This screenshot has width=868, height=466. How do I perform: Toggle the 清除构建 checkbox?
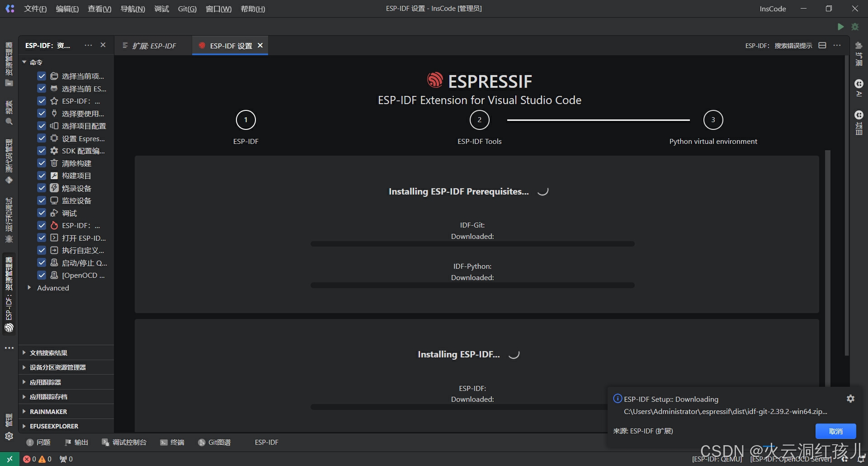click(x=42, y=163)
